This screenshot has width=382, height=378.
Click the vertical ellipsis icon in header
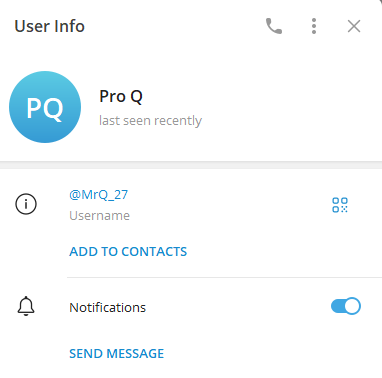click(314, 26)
